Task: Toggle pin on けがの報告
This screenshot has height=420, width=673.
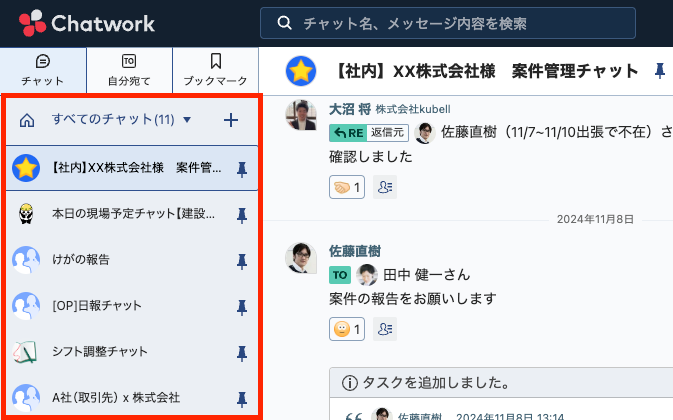Action: pos(242,261)
